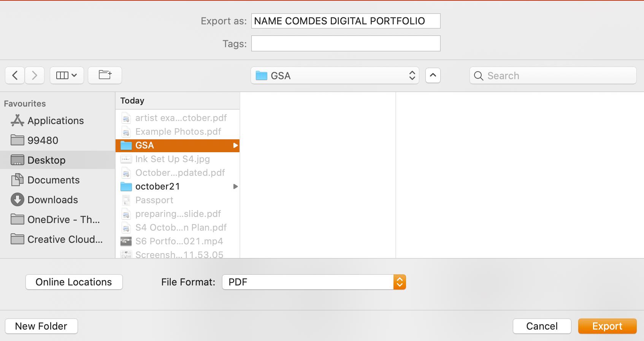Click the Online Locations button
This screenshot has height=341, width=644.
click(74, 282)
